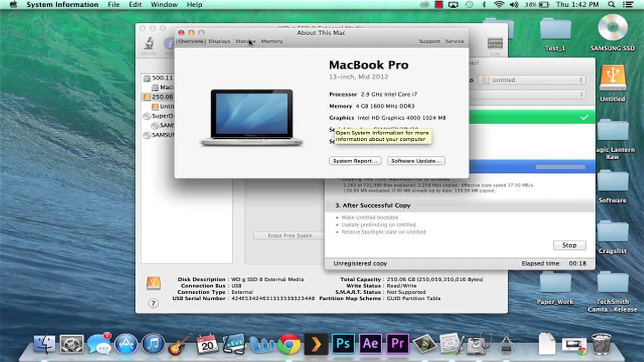Select the SuperD drive in Disk Utility sidebar
This screenshot has width=644, height=362.
(158, 116)
